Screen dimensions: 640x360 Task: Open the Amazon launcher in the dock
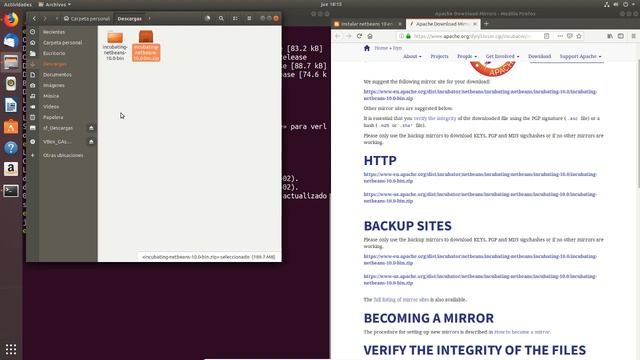tap(11, 169)
